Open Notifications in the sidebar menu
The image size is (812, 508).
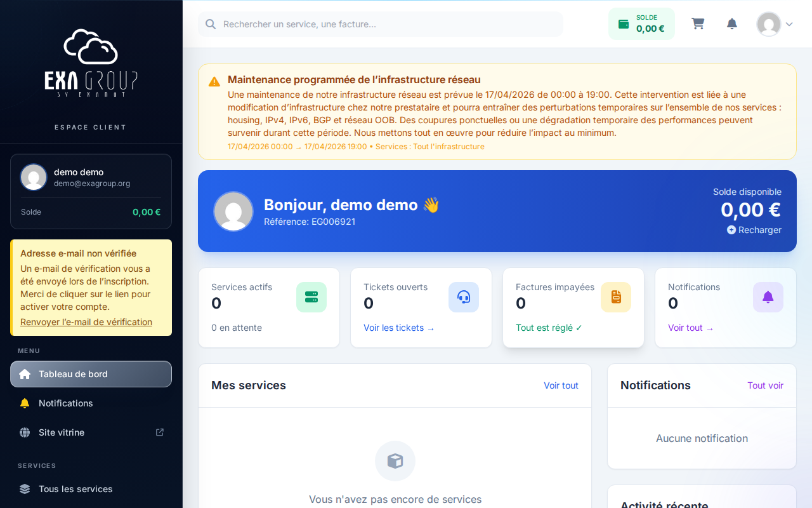click(x=91, y=403)
